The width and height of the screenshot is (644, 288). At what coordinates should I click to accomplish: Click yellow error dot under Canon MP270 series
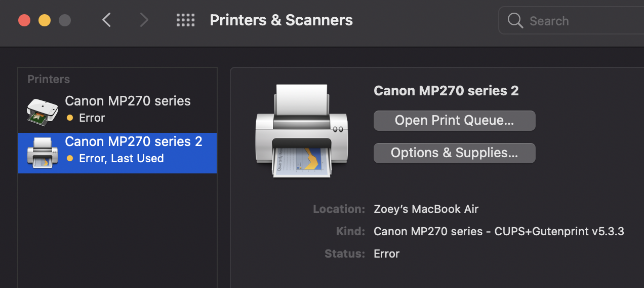(x=70, y=118)
